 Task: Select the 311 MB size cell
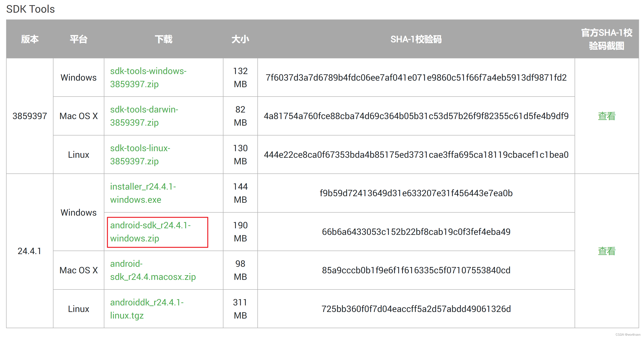tap(240, 309)
